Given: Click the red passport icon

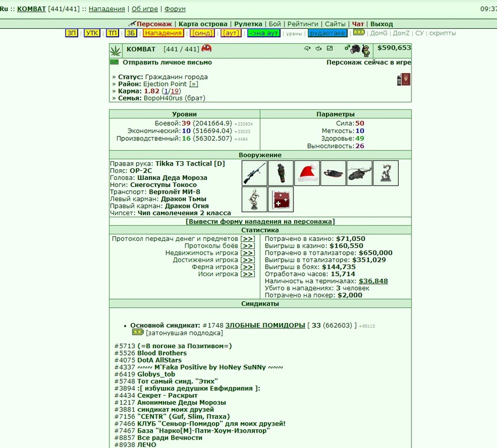Looking at the screenshot, I should (406, 79).
